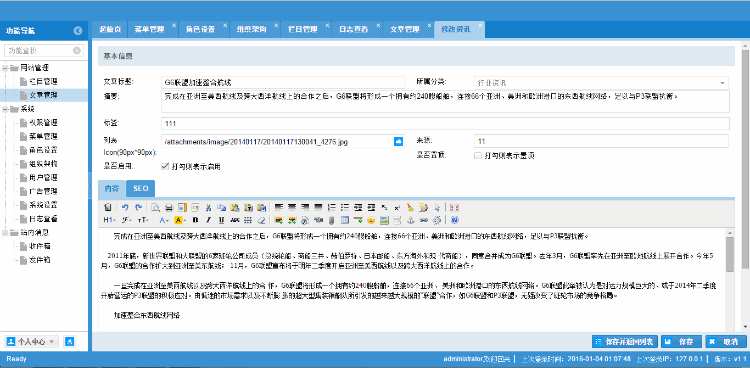Click the print icon in editor toolbar

point(169,207)
